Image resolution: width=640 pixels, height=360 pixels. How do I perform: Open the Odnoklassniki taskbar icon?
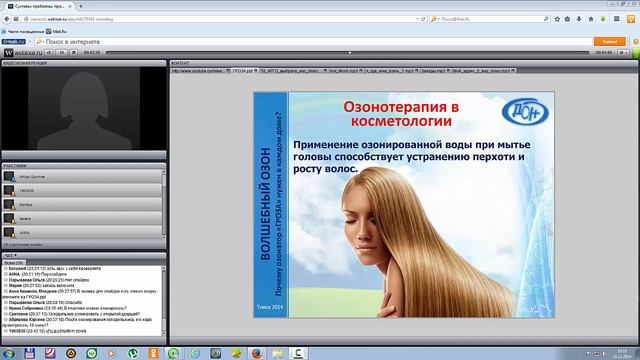153,353
